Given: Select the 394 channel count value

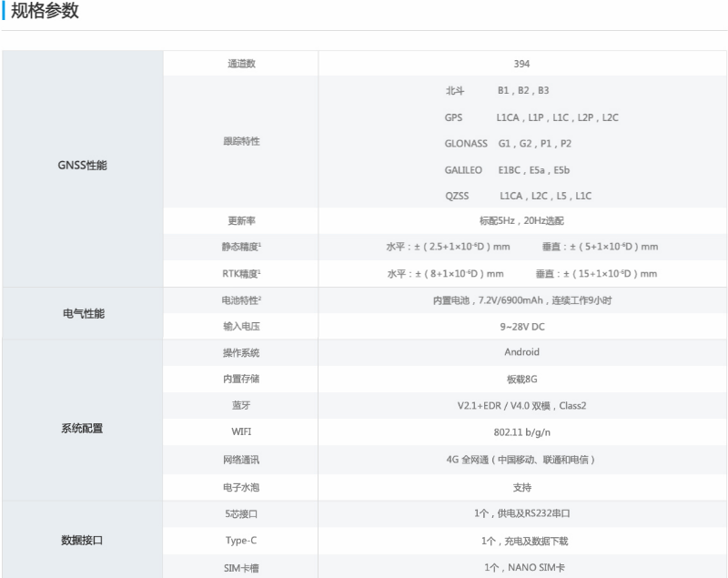Looking at the screenshot, I should click(x=521, y=64).
